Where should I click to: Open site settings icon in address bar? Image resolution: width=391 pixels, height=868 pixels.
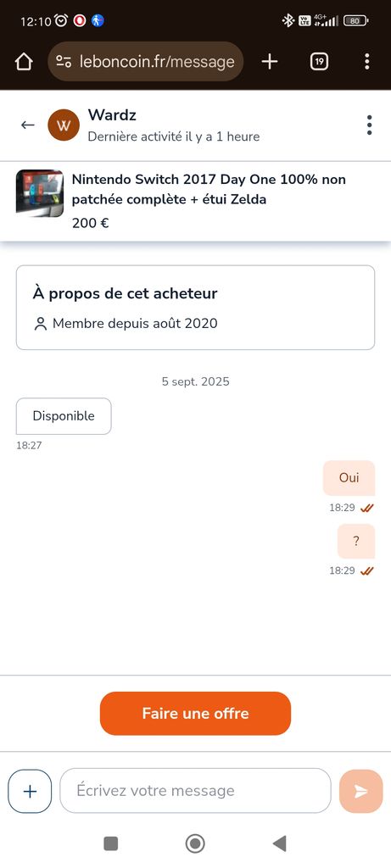(x=64, y=61)
